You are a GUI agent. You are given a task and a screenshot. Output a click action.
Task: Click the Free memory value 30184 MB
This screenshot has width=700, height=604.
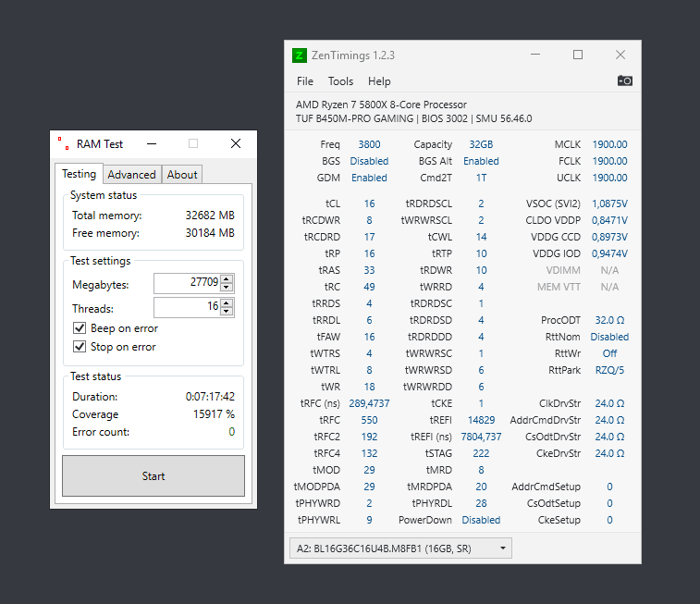coord(210,232)
